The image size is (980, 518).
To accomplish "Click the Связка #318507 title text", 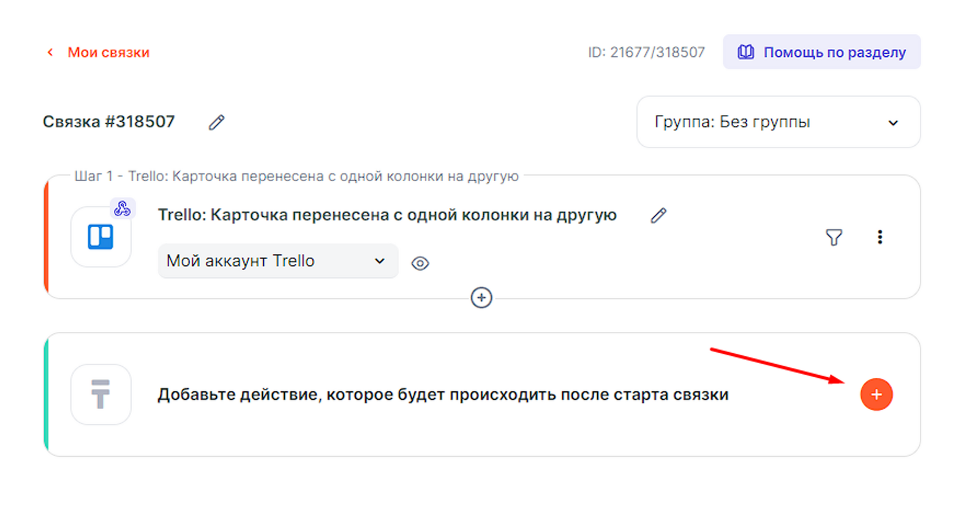I will tap(109, 122).
